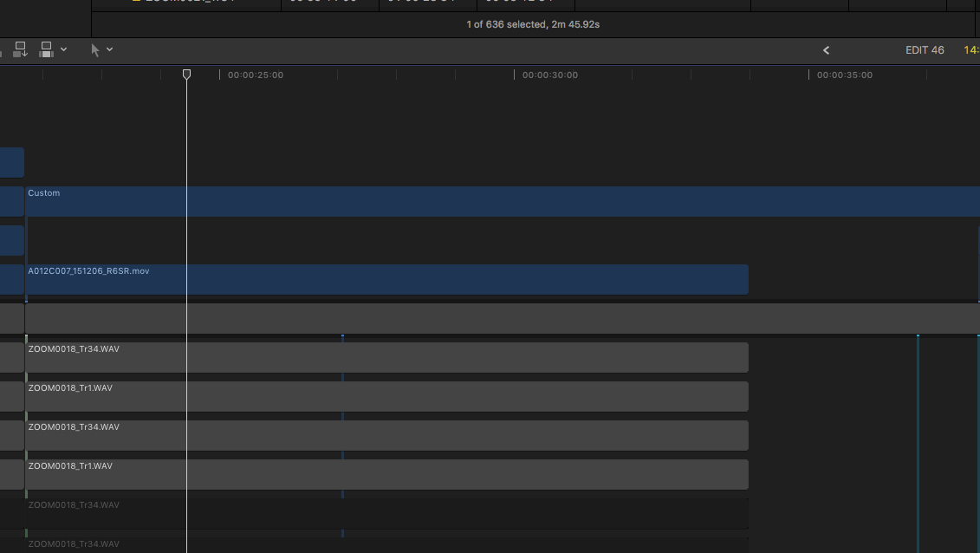980x553 pixels.
Task: Click the 00:00:35:00 ruler mark
Action: point(844,75)
